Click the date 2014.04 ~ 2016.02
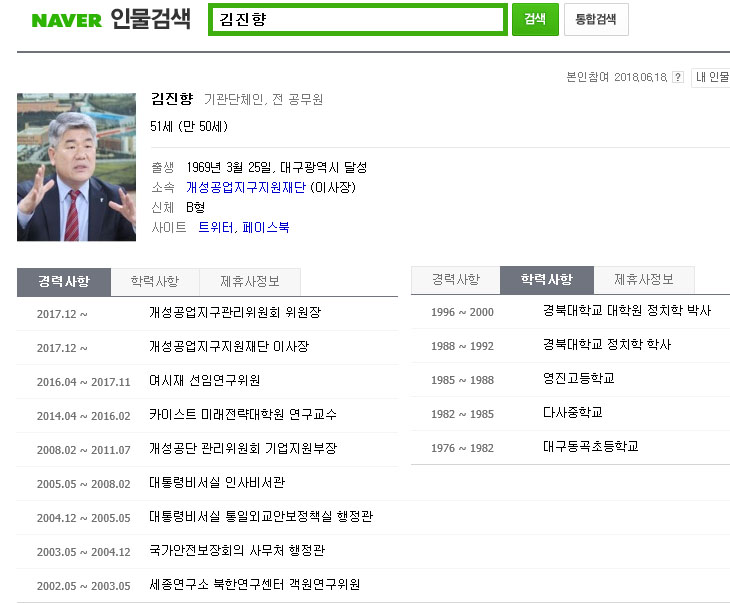Viewport: 730px width, 603px height. pos(83,416)
